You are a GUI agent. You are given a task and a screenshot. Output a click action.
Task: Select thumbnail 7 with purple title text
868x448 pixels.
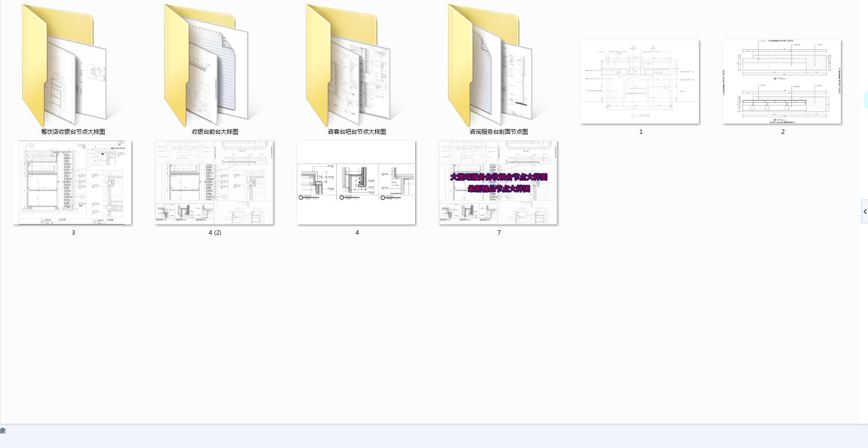[498, 183]
